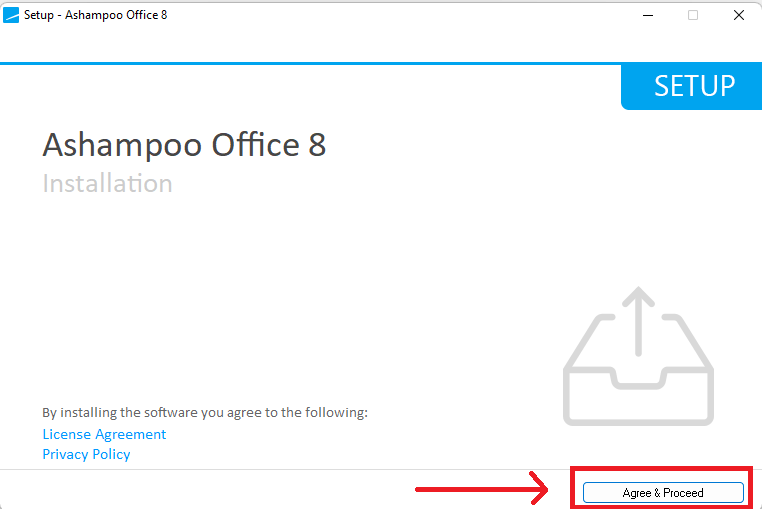Viewport: 762px width, 509px height.
Task: Open the Privacy Policy link
Action: point(86,454)
